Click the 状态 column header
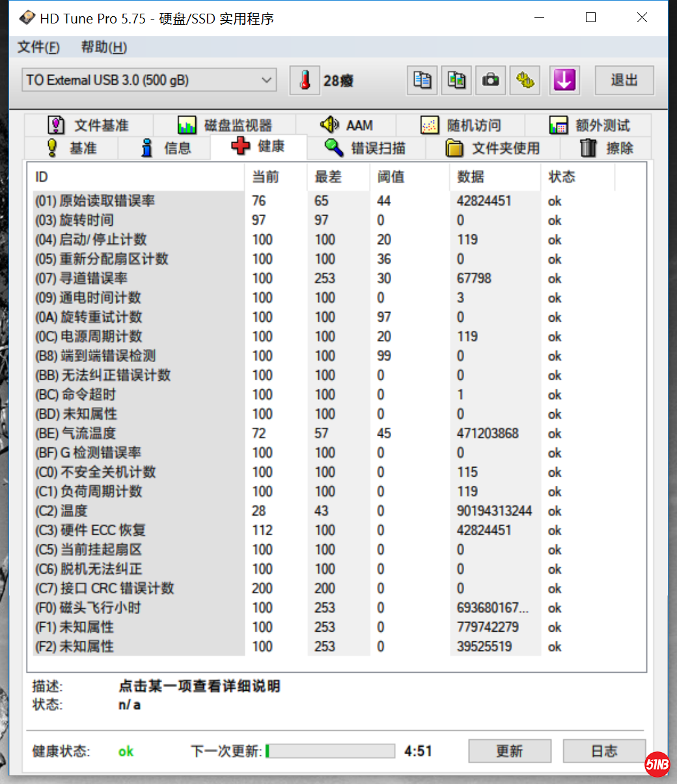This screenshot has width=677, height=784. (578, 176)
